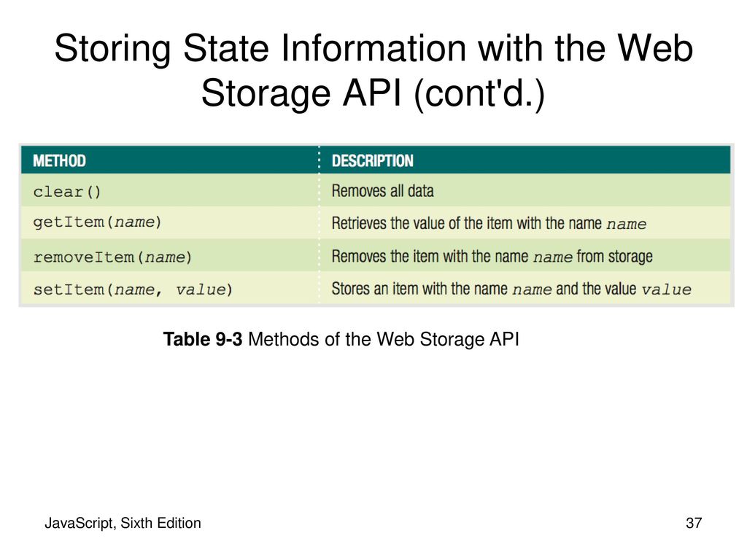
Task: Click the 'from storage' text in removeItem row
Action: pyautogui.click(x=614, y=257)
